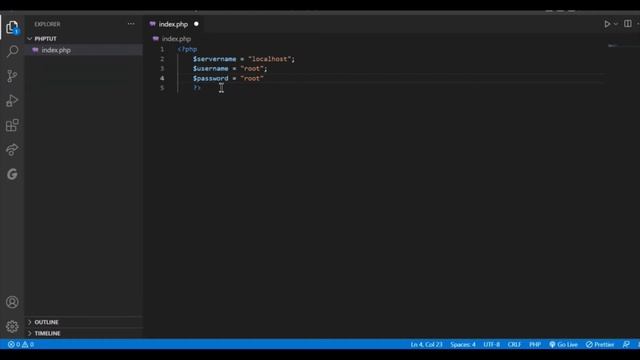Click line number 4 in gutter

click(x=162, y=78)
